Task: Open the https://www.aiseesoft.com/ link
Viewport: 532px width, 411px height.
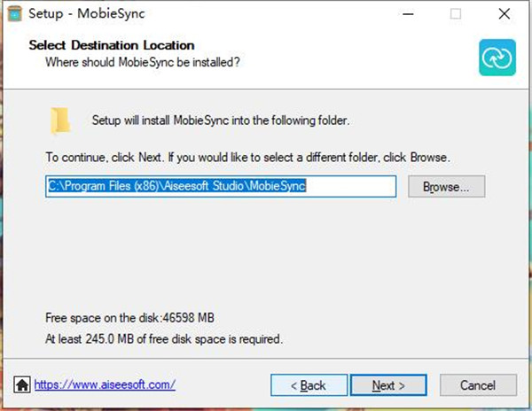Action: coord(105,385)
